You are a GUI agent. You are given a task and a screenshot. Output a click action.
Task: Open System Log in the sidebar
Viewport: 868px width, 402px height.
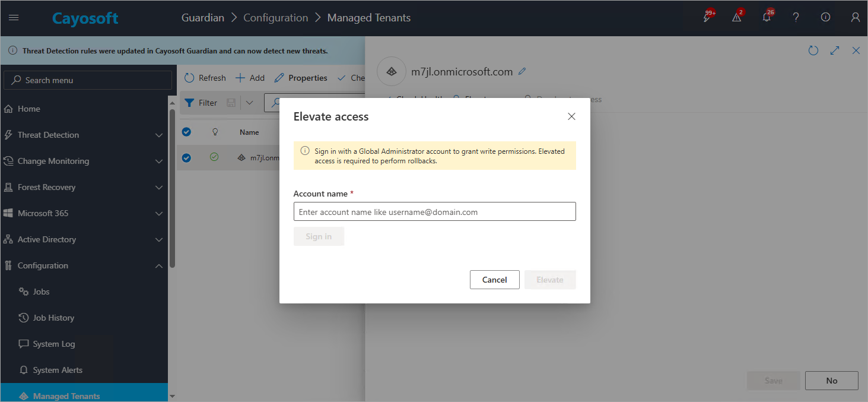click(84, 344)
